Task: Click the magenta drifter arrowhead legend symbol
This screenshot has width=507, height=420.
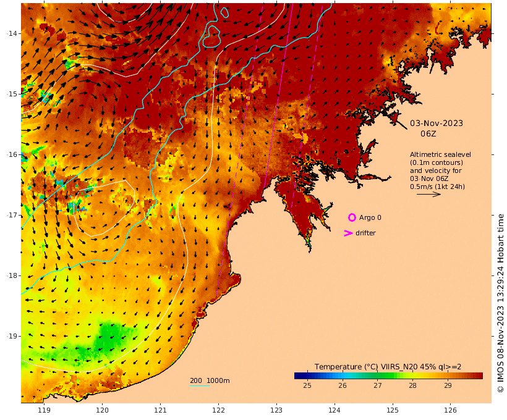Action: coord(348,233)
